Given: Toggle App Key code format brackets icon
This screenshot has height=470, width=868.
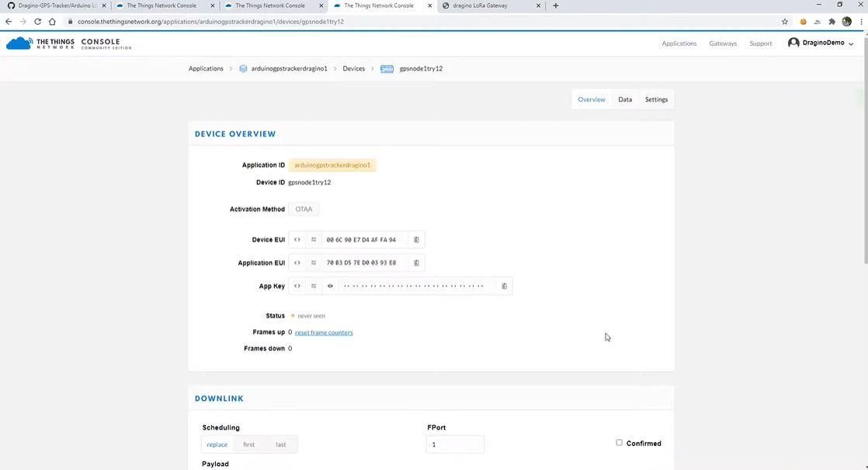Looking at the screenshot, I should tap(297, 286).
